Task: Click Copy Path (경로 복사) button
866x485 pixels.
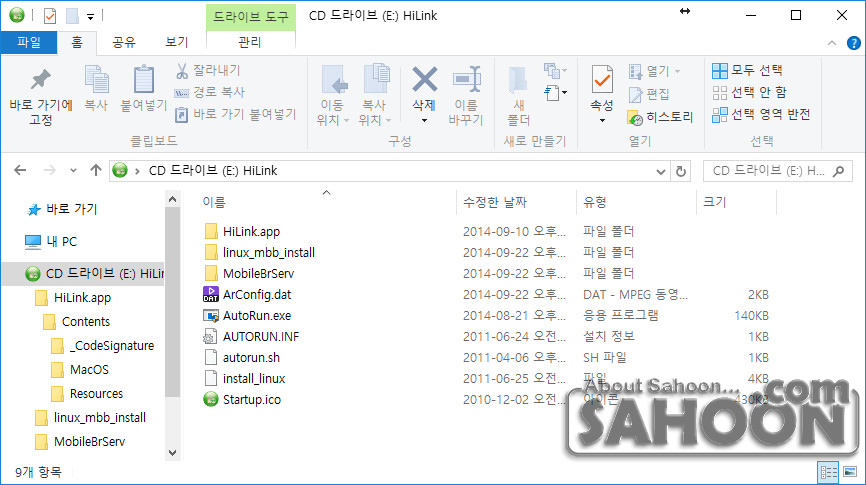Action: click(x=210, y=92)
